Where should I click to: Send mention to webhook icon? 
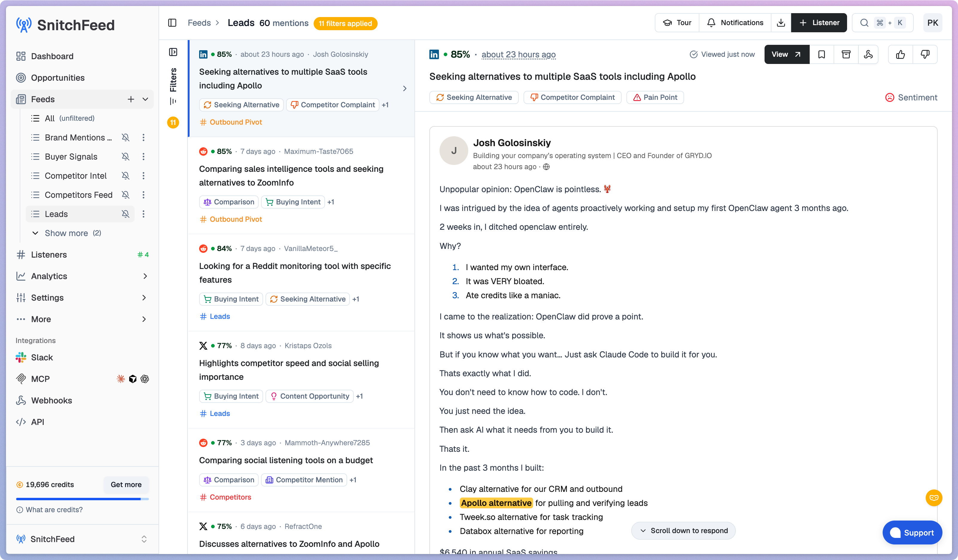coord(868,54)
